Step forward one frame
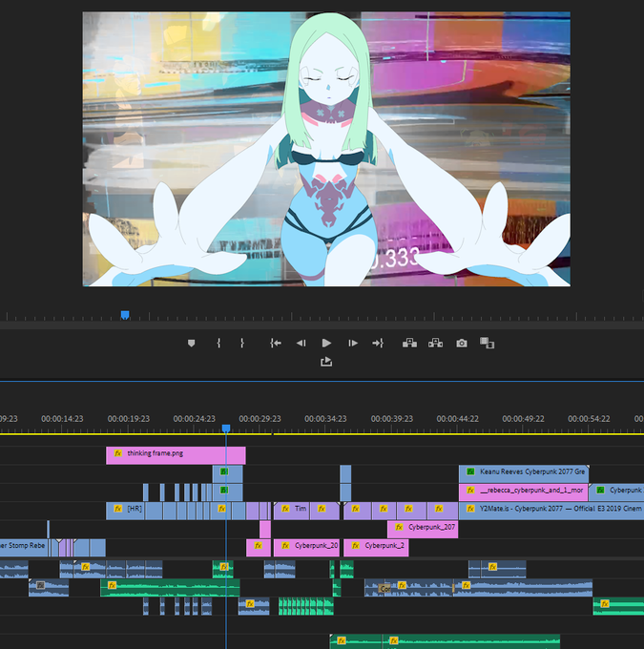The image size is (644, 649). (x=353, y=344)
